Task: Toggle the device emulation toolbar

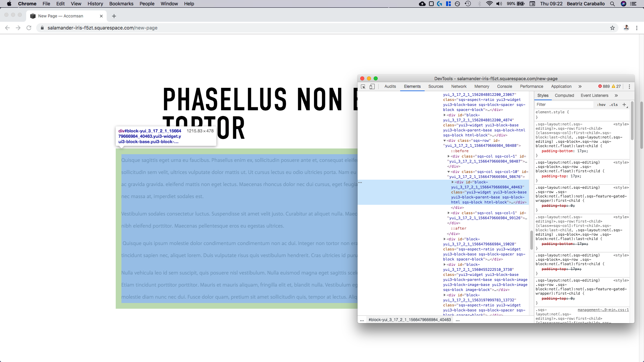Action: 372,86
